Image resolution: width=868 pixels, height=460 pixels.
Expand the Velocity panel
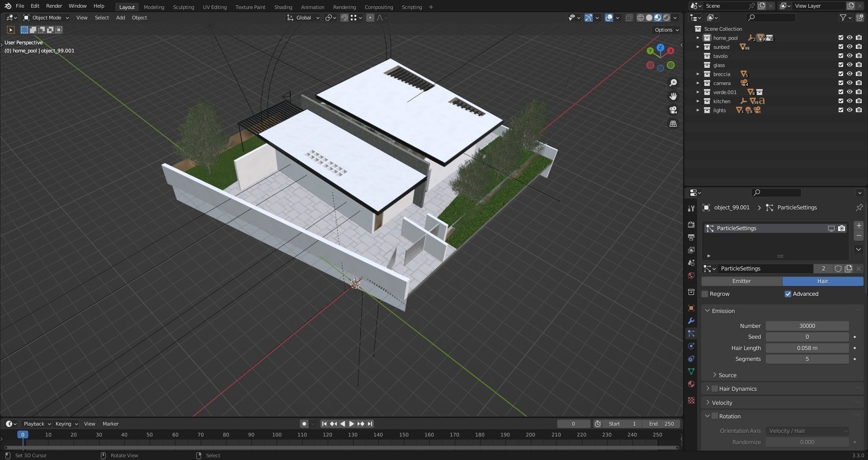point(708,403)
